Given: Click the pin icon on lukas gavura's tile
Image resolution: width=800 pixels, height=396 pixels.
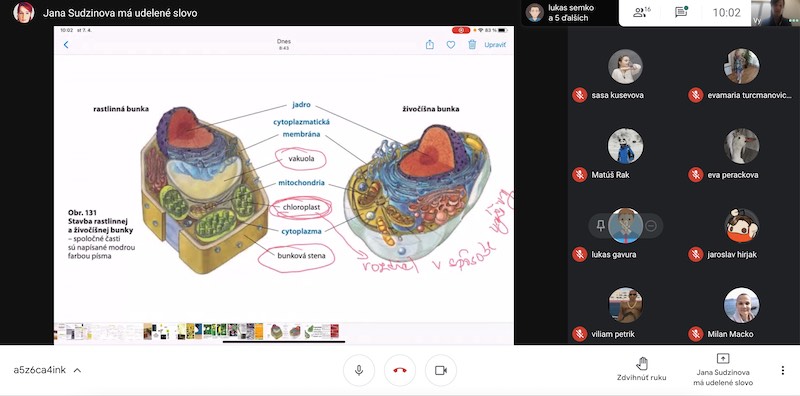Looking at the screenshot, I should click(x=601, y=226).
